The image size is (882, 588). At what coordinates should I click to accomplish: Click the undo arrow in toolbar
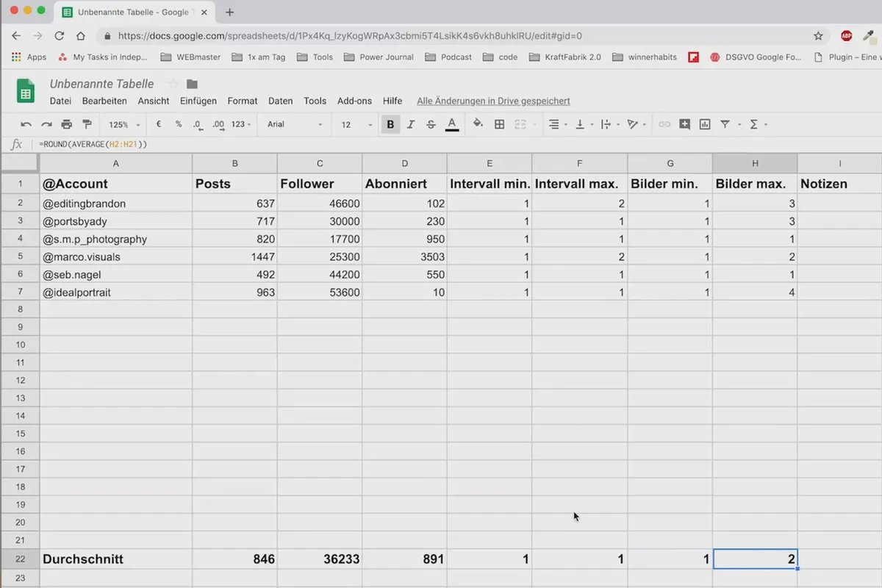coord(26,124)
